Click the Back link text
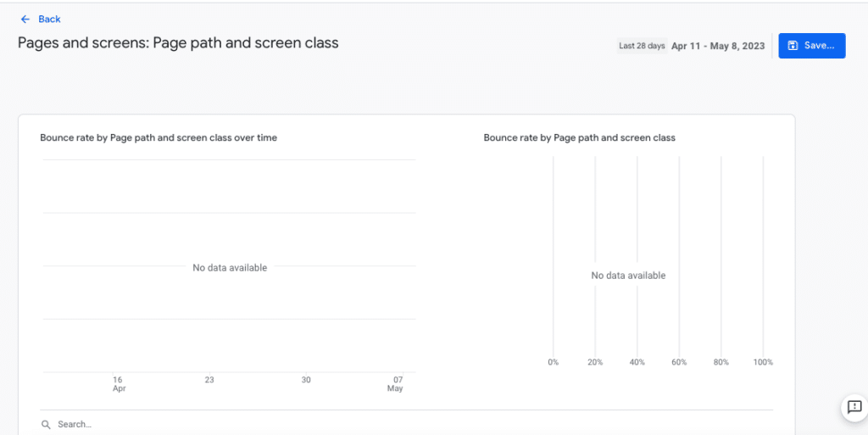868x435 pixels. [49, 19]
